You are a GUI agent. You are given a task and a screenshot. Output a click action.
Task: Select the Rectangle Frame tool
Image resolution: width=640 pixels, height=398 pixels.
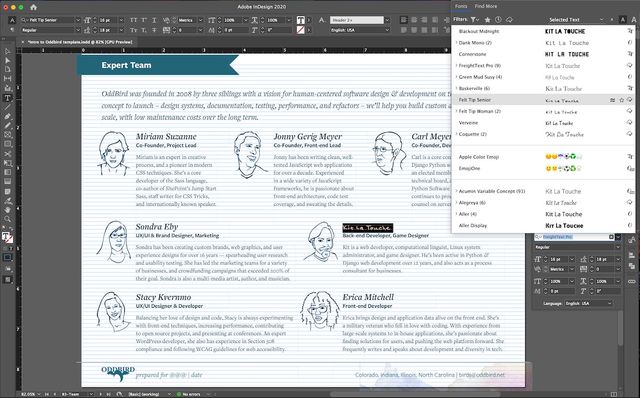(x=7, y=135)
